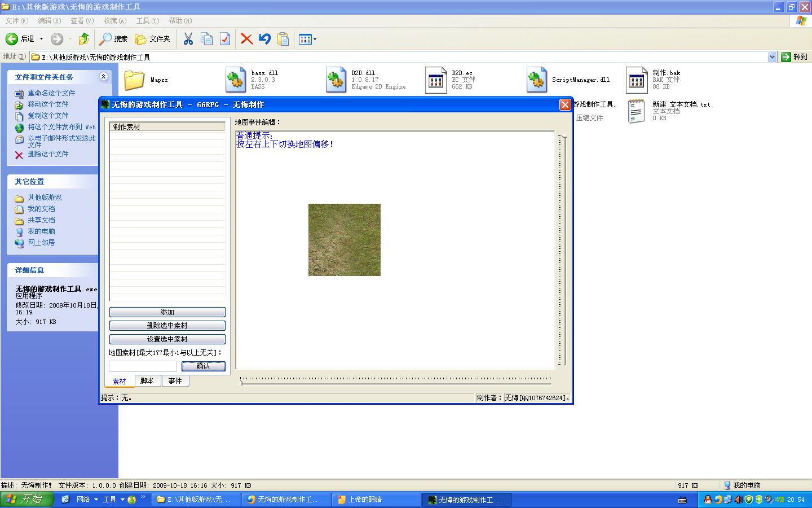Image resolution: width=812 pixels, height=508 pixels.
Task: Click the 转到 Go button
Action: pos(795,57)
